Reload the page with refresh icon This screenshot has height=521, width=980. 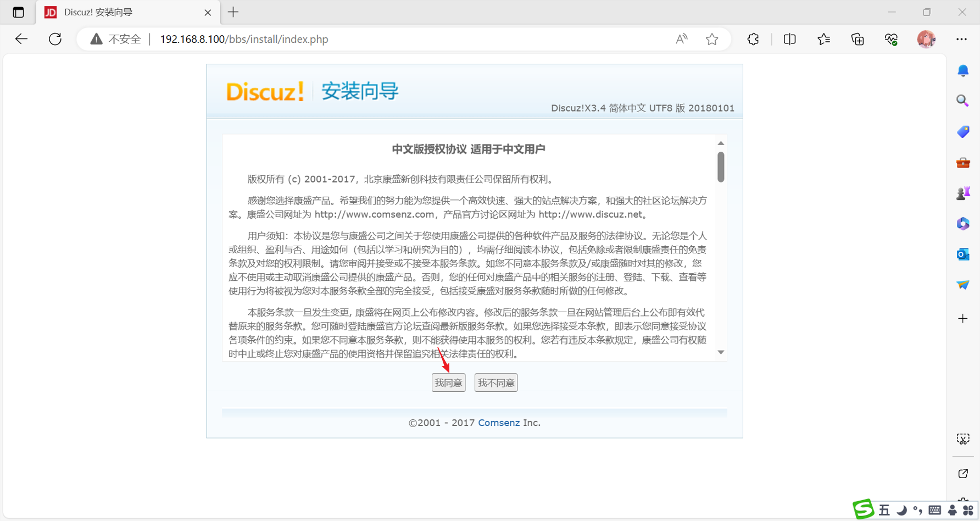55,39
